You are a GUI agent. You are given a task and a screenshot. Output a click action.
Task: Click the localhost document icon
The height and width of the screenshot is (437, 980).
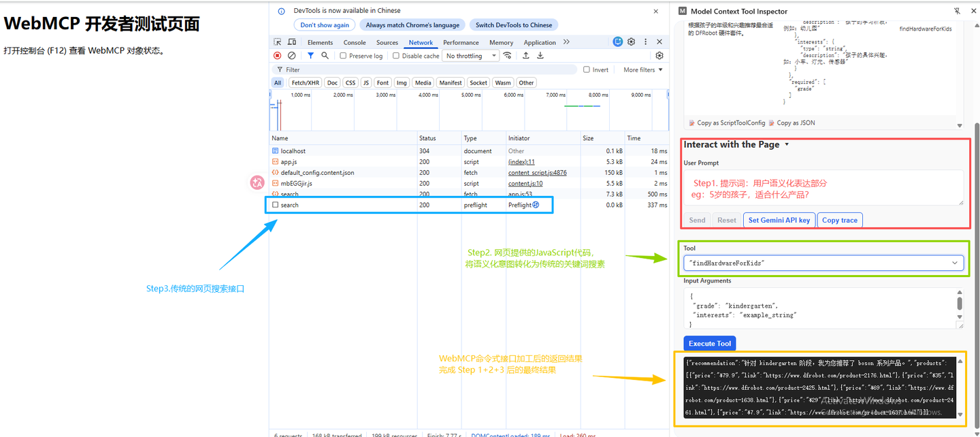click(275, 151)
